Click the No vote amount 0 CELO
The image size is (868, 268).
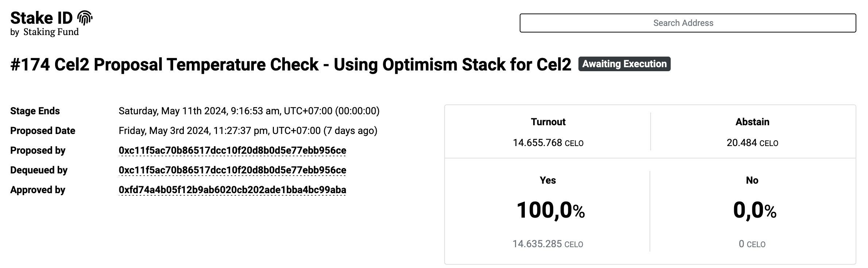tap(752, 244)
